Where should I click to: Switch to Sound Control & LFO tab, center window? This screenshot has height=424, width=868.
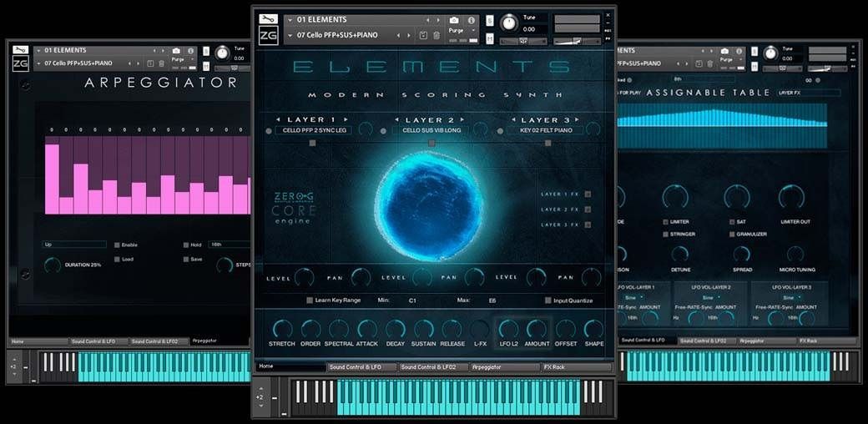coord(362,367)
